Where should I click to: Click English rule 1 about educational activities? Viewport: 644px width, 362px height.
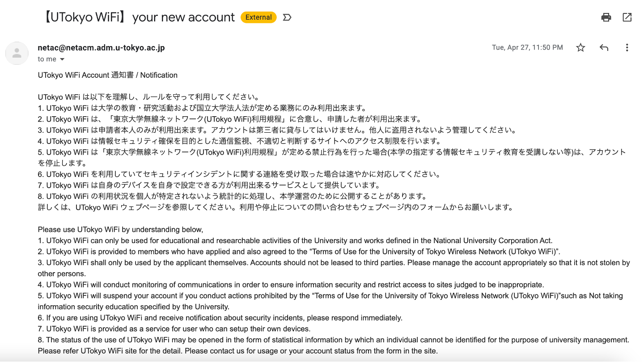pos(295,240)
